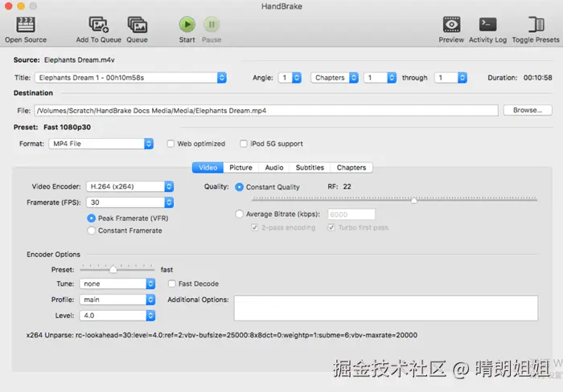Open the end chapter dropdown after 'through'
Image resolution: width=563 pixels, height=392 pixels.
[450, 77]
